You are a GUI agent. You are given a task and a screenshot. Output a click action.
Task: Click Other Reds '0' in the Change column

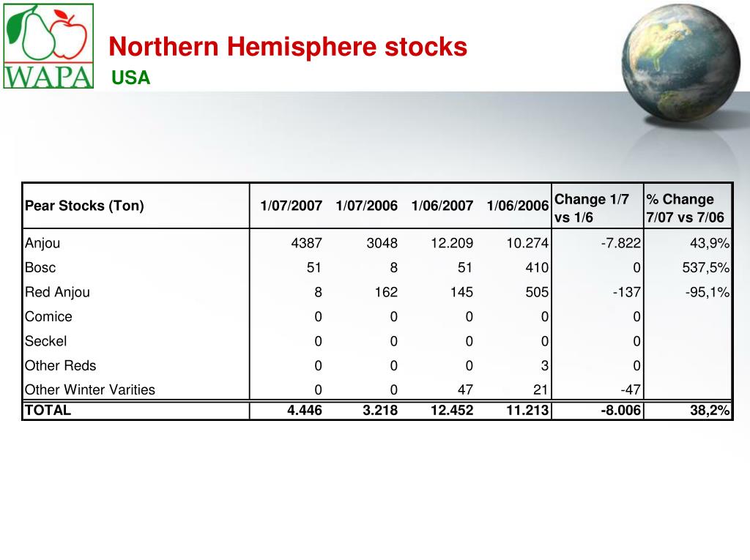pos(636,366)
